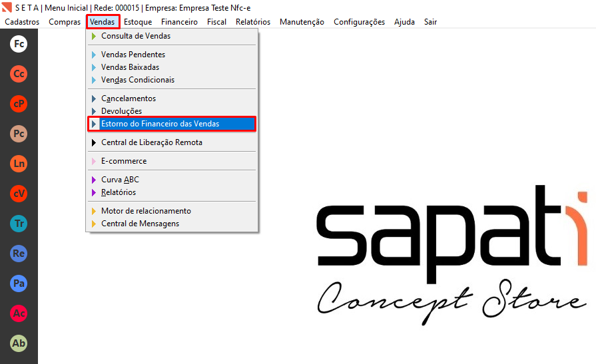
Task: Open the Compras menu
Action: (65, 22)
